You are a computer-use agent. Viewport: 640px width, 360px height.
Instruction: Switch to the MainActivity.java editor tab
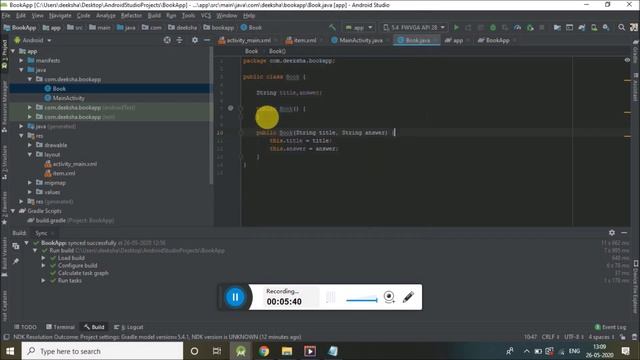coord(360,40)
